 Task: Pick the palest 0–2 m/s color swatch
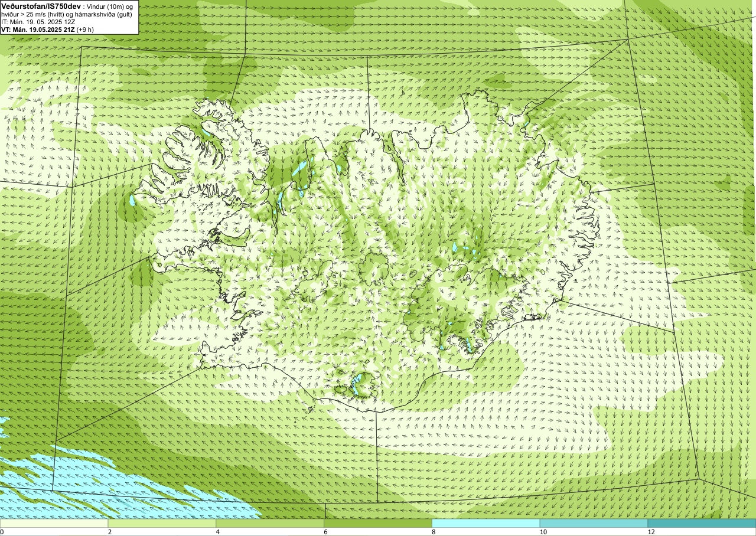coord(54,523)
